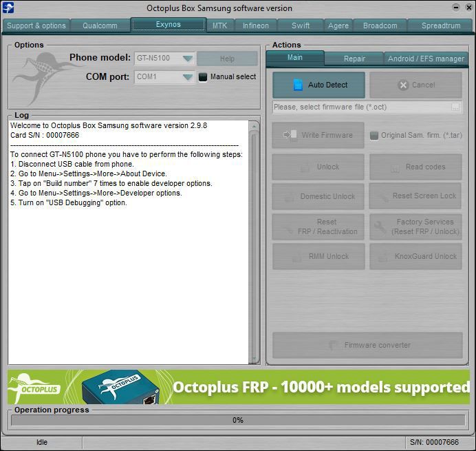476x451 pixels.
Task: Click the Write Firmware button
Action: 318,135
